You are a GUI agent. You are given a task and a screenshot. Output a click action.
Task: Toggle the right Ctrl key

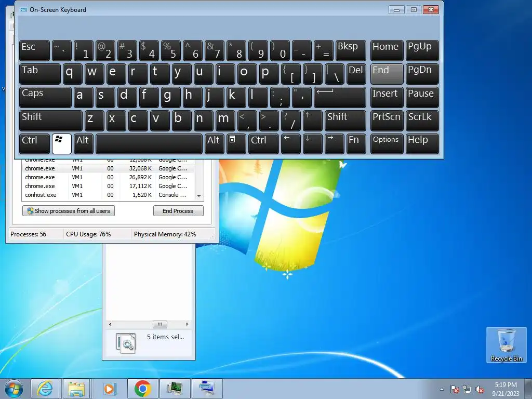263,144
